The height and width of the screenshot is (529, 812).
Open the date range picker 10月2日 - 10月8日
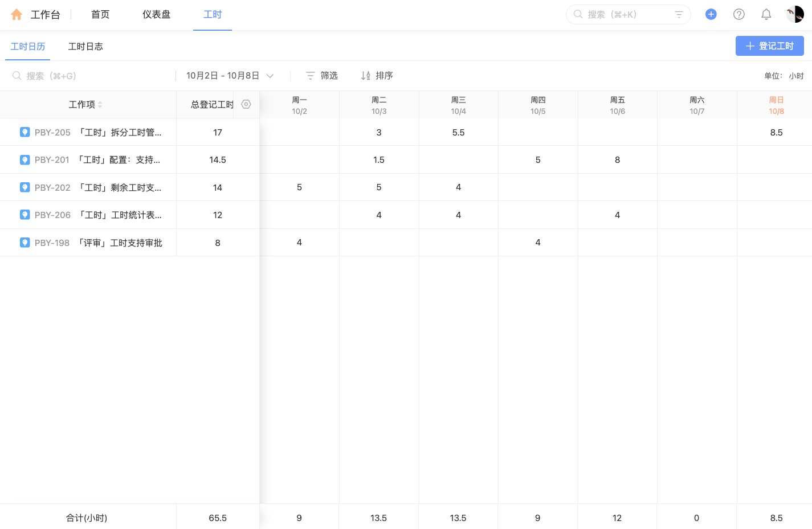(x=222, y=75)
